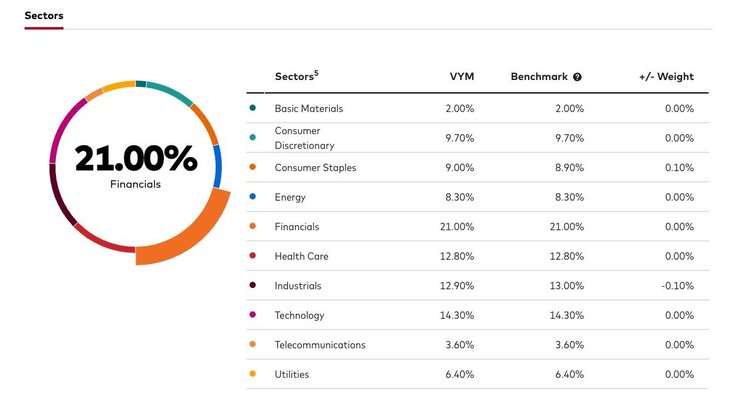Click the Utilities yellow legend dot
The width and height of the screenshot is (740, 408).
pyautogui.click(x=252, y=374)
